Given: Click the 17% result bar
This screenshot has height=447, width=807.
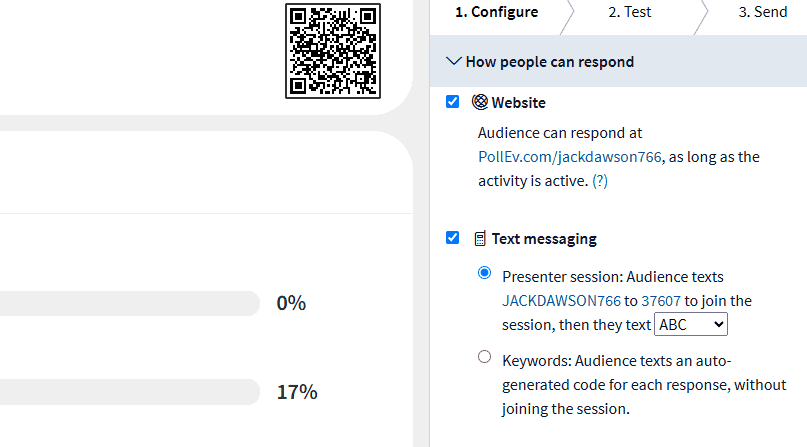Looking at the screenshot, I should 130,392.
